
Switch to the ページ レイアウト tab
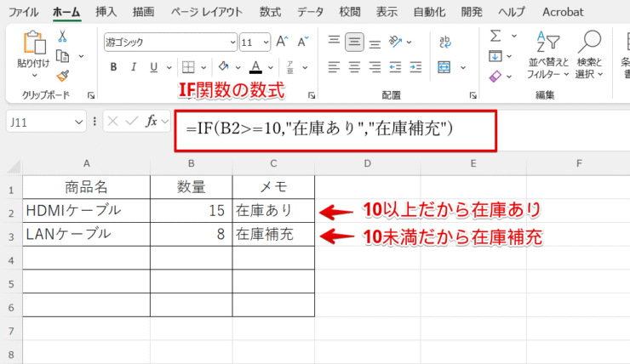207,12
